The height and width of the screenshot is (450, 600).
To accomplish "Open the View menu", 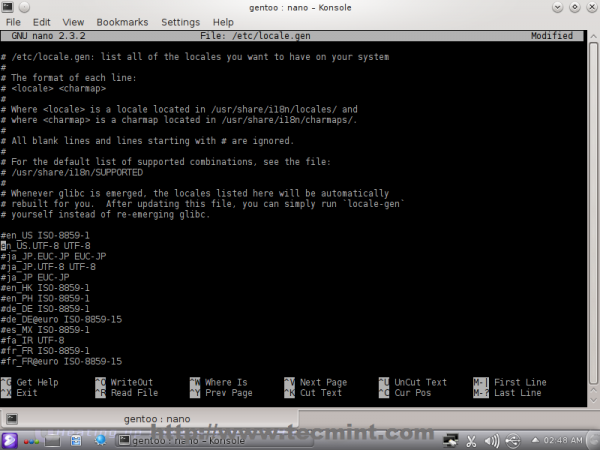I will click(73, 22).
